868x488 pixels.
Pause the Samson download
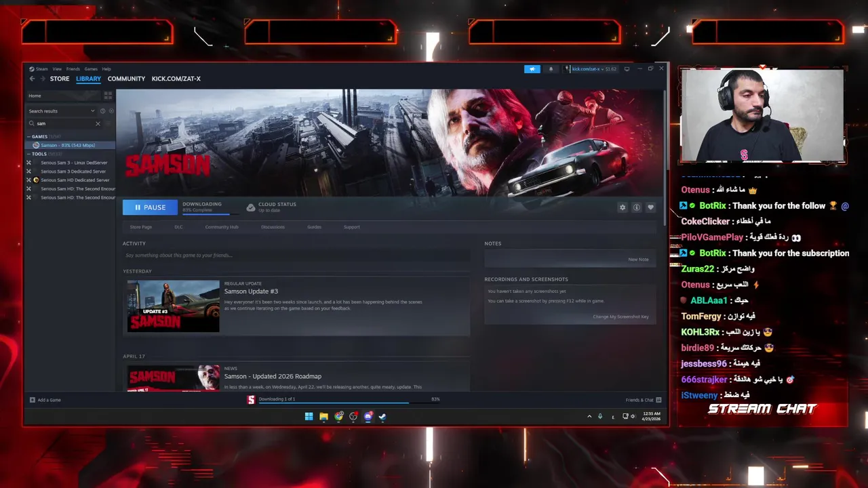click(150, 207)
